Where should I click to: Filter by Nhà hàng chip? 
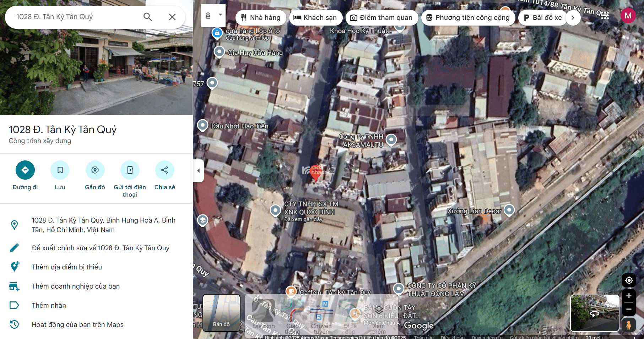tap(261, 17)
